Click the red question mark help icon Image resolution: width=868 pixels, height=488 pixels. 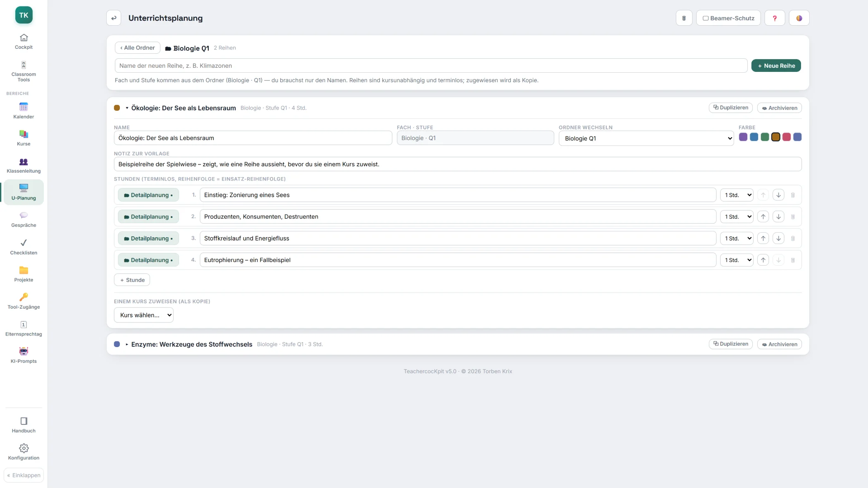(775, 18)
